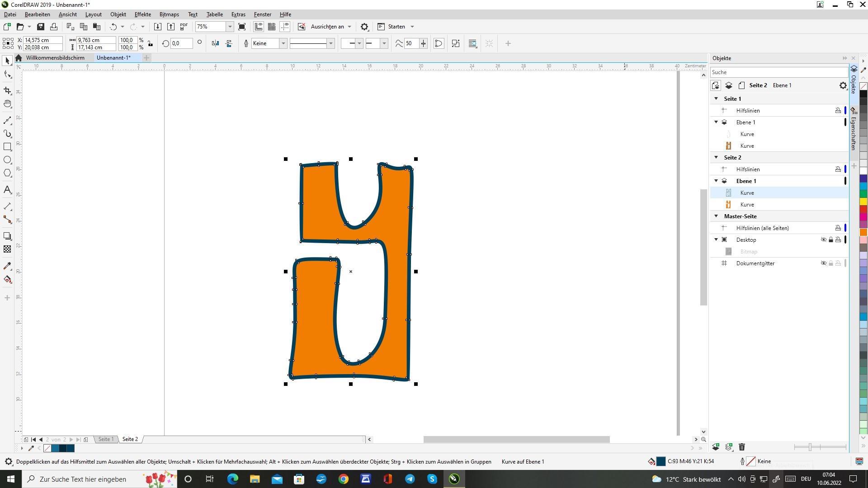Select the Rectangle tool

(x=7, y=147)
